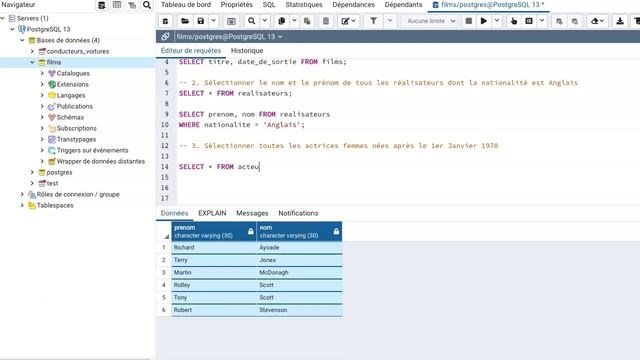640x360 pixels.
Task: Click the delete rows trash icon
Action: (326, 21)
